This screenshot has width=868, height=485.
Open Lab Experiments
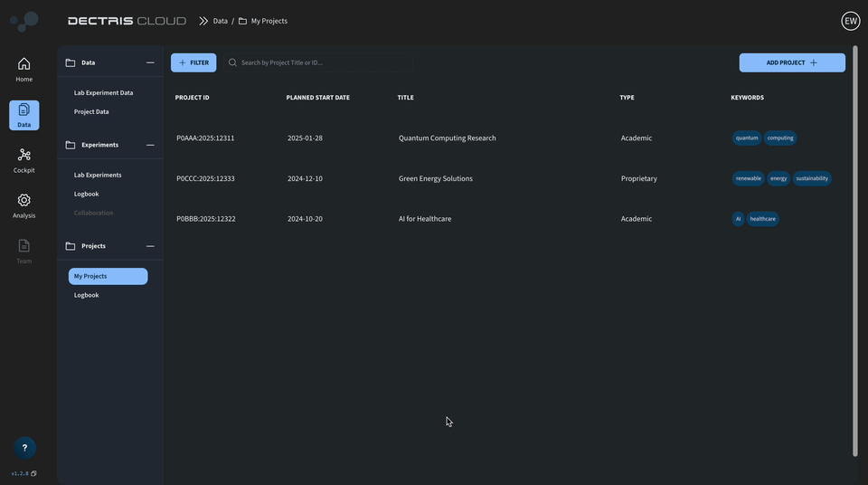click(x=98, y=175)
